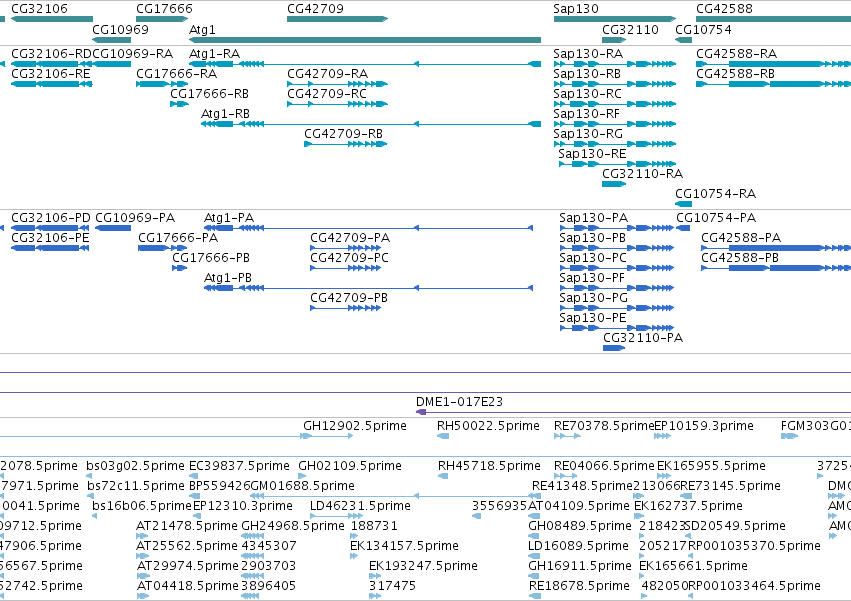Open protein CG32110-PA
The height and width of the screenshot is (601, 851).
pyautogui.click(x=643, y=338)
